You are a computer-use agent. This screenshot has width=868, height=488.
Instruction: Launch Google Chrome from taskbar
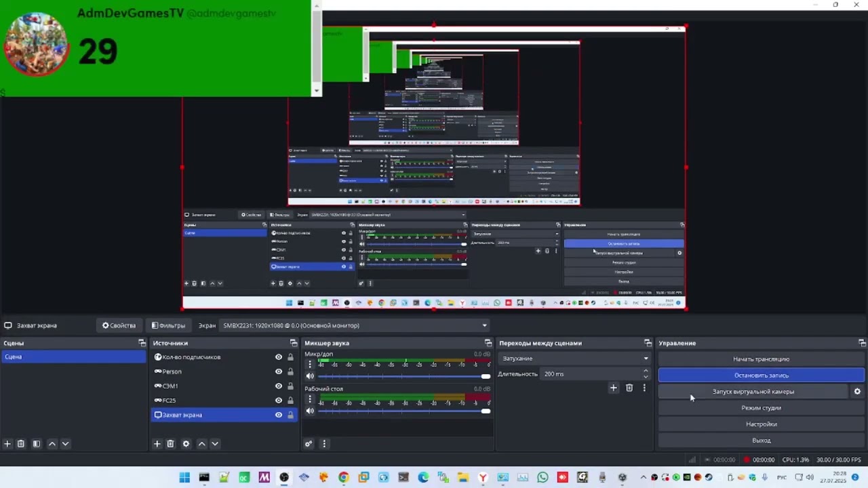pyautogui.click(x=344, y=477)
